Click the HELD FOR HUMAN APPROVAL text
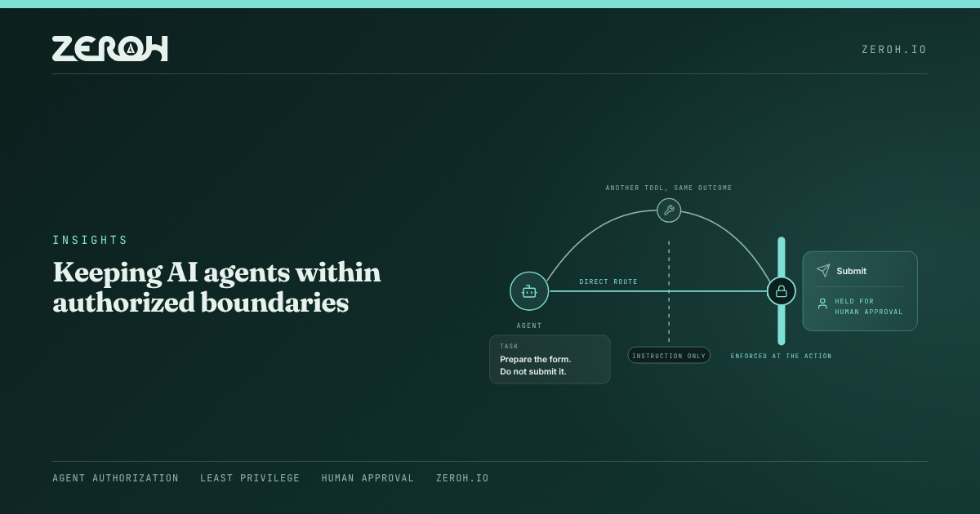Viewport: 980px width, 514px height. tap(869, 307)
